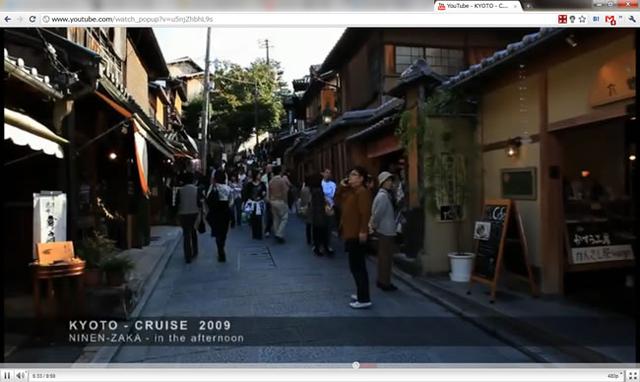Close the YouTube - KYOTO tab
640x382 pixels.
(516, 6)
